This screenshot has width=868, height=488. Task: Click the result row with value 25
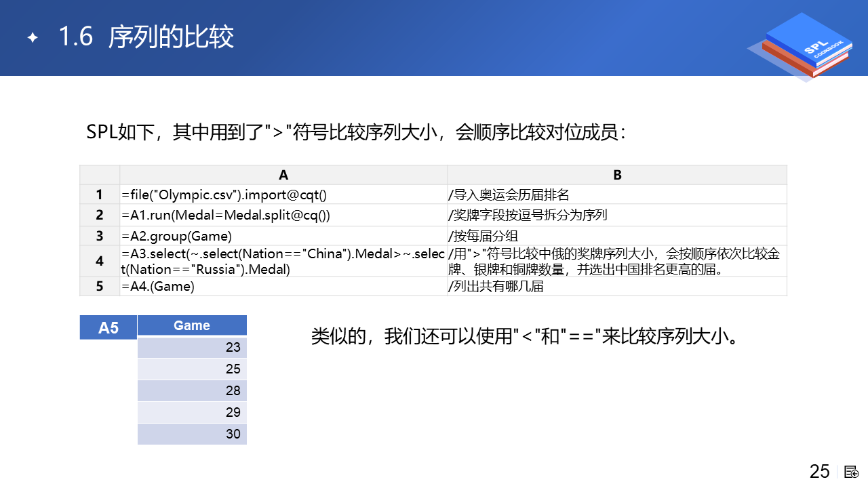192,369
